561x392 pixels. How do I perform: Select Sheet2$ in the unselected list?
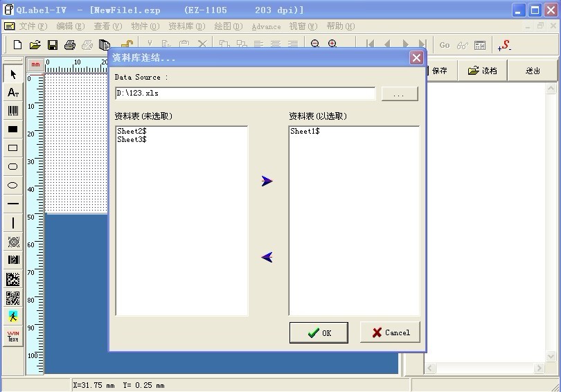132,131
